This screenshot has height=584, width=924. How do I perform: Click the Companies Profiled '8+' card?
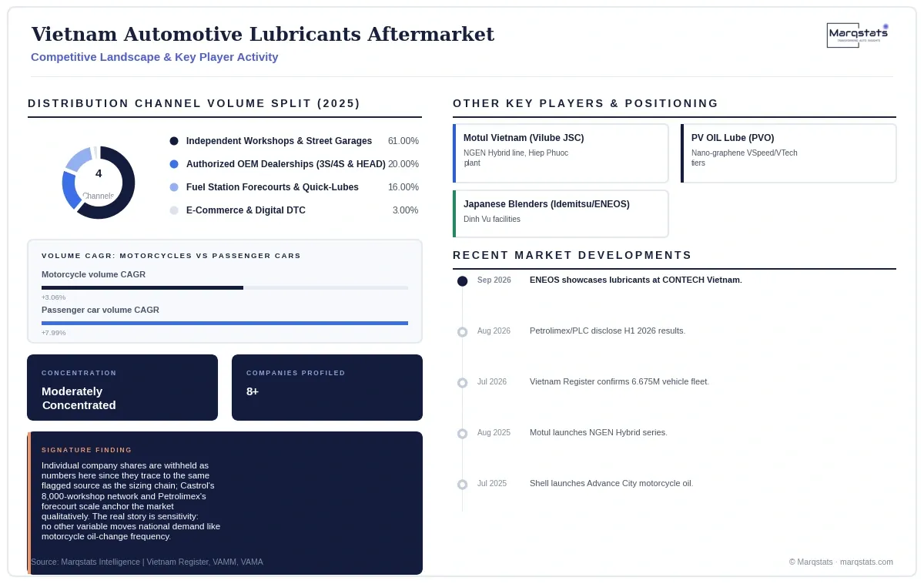point(327,388)
